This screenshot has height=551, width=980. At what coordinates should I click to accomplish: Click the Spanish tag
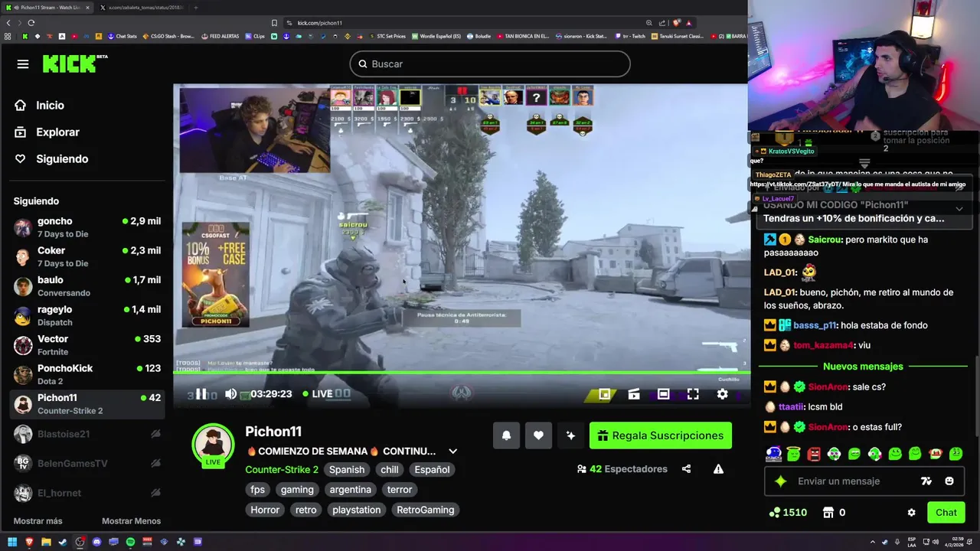347,470
